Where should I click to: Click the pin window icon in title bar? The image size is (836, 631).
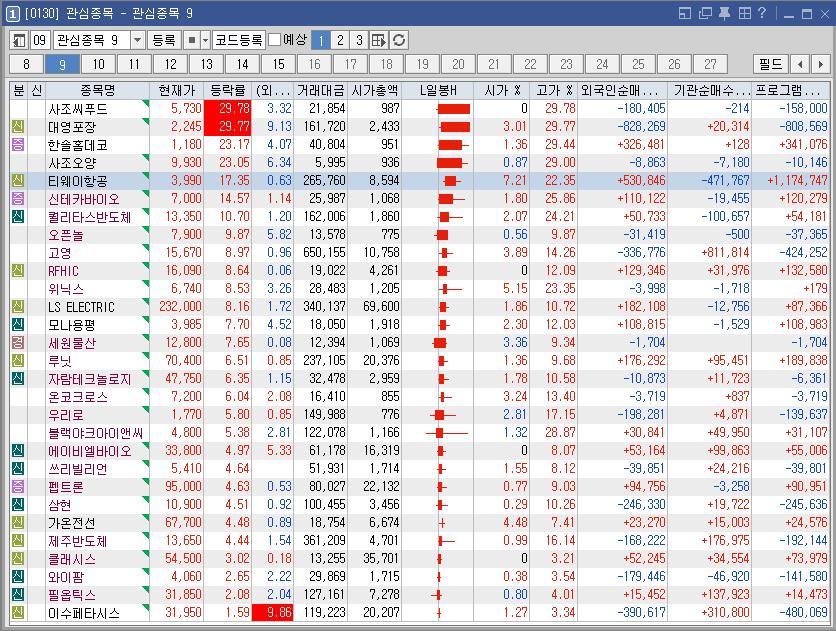(x=725, y=13)
